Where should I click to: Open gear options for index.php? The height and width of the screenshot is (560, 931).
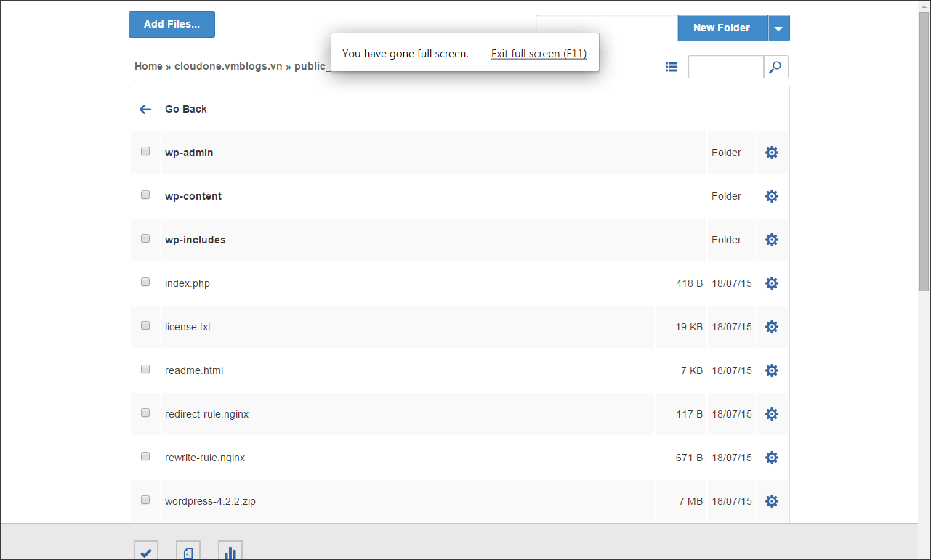tap(772, 283)
